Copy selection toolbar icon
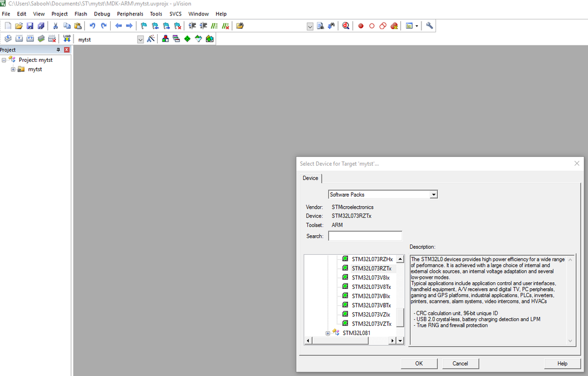This screenshot has width=588, height=376. 67,26
